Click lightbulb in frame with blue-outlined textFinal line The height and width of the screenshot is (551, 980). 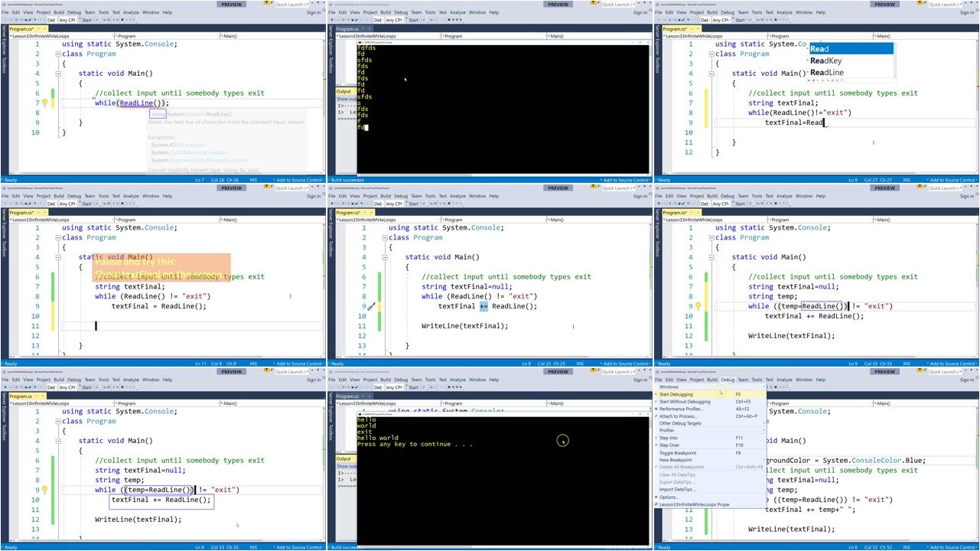coord(44,490)
